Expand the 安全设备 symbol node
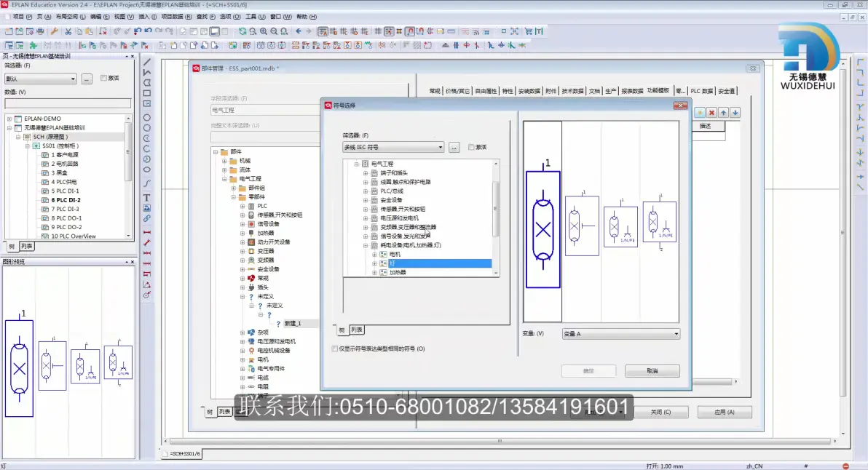The height and width of the screenshot is (470, 868). 366,200
